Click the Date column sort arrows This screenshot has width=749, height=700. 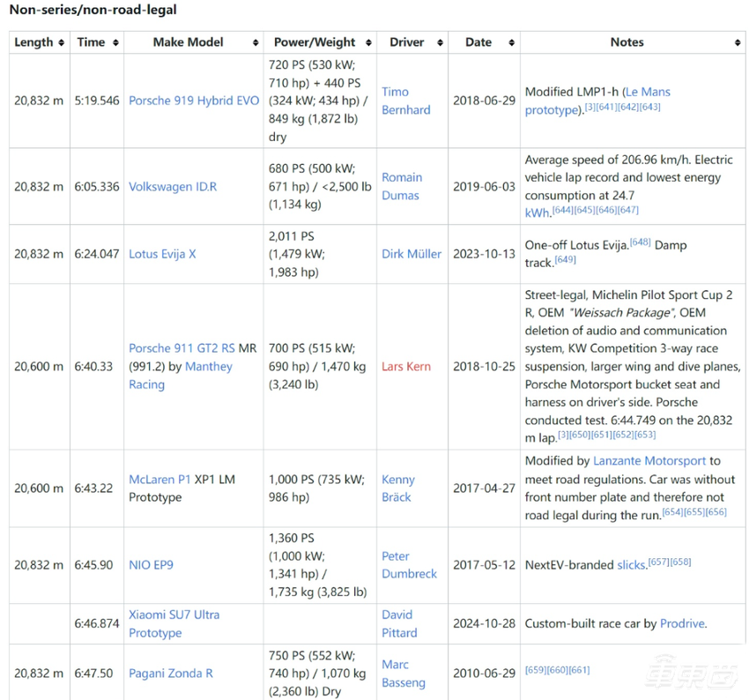tap(511, 42)
